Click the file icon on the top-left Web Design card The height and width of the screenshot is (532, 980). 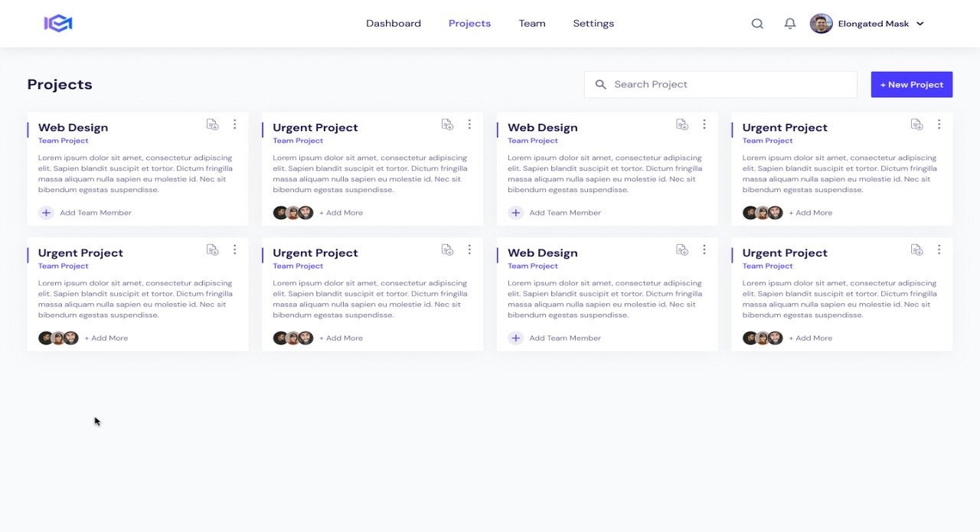tap(213, 124)
